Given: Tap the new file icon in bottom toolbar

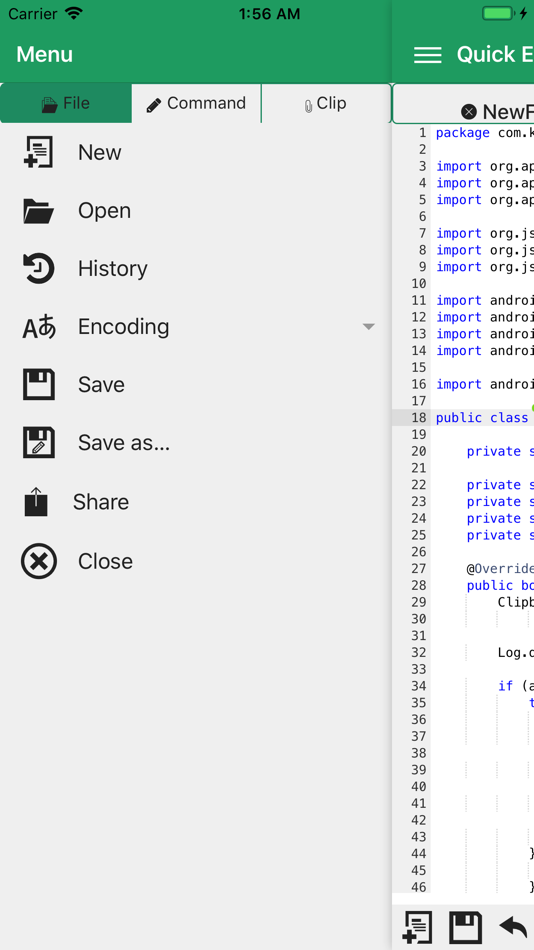Looking at the screenshot, I should (x=418, y=928).
